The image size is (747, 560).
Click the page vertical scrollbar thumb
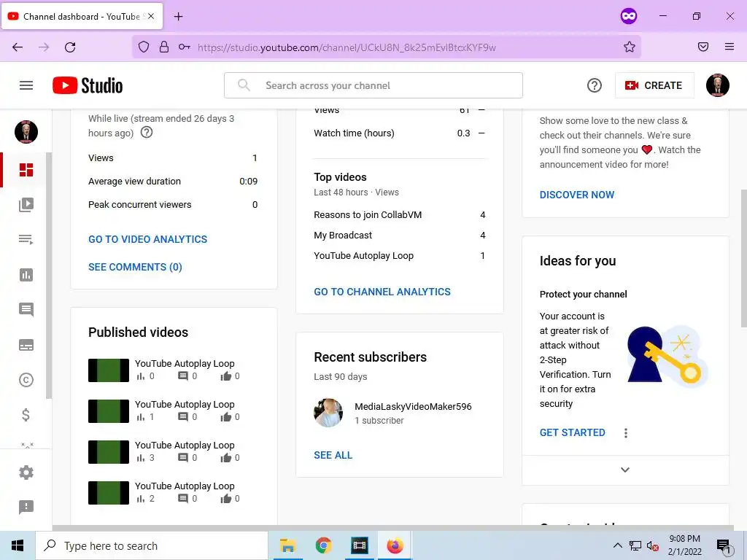click(x=743, y=259)
